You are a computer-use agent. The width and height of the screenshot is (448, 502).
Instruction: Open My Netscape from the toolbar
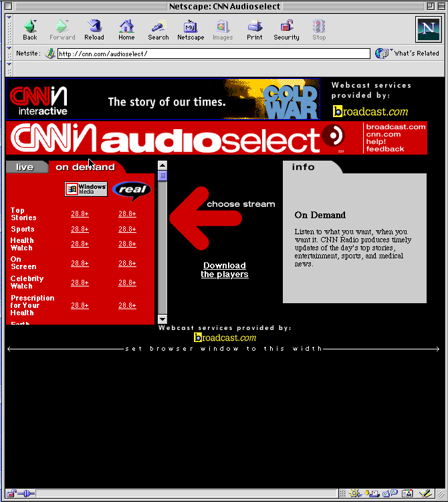click(191, 30)
